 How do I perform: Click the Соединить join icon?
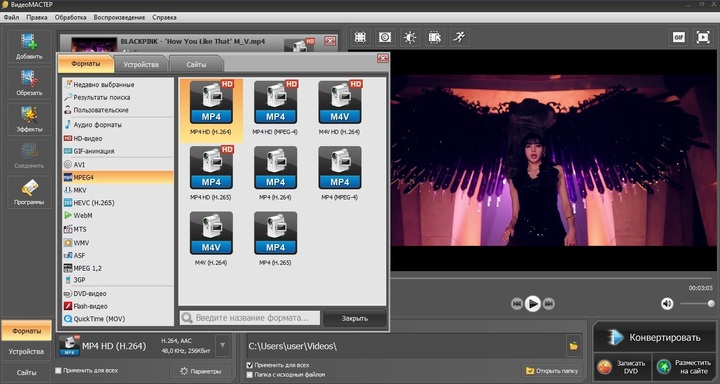29,156
